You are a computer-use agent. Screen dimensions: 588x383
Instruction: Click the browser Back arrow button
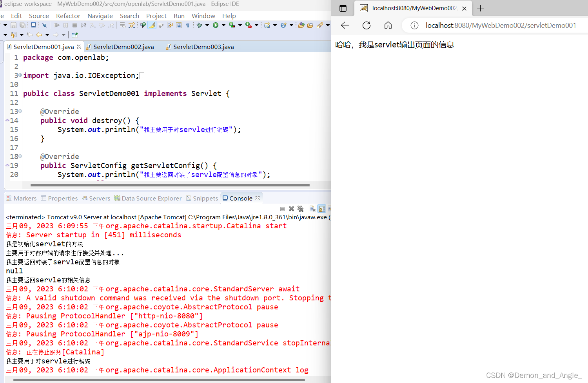click(345, 25)
